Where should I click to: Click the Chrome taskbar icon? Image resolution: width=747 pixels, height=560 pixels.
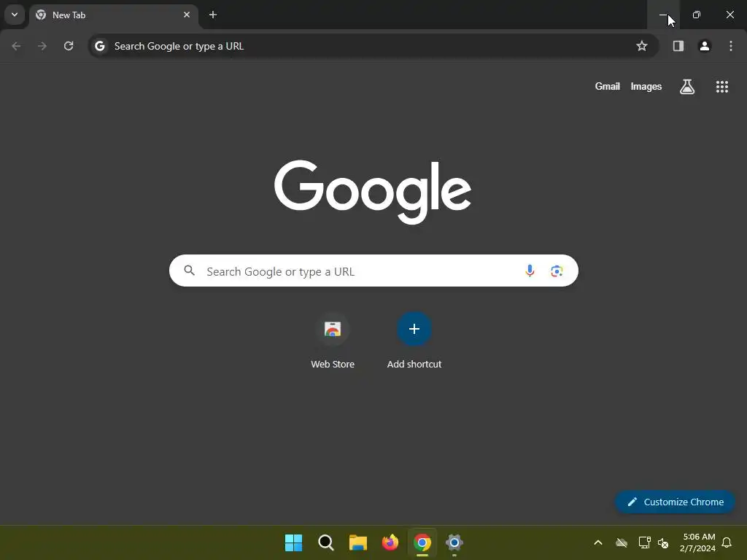point(422,542)
